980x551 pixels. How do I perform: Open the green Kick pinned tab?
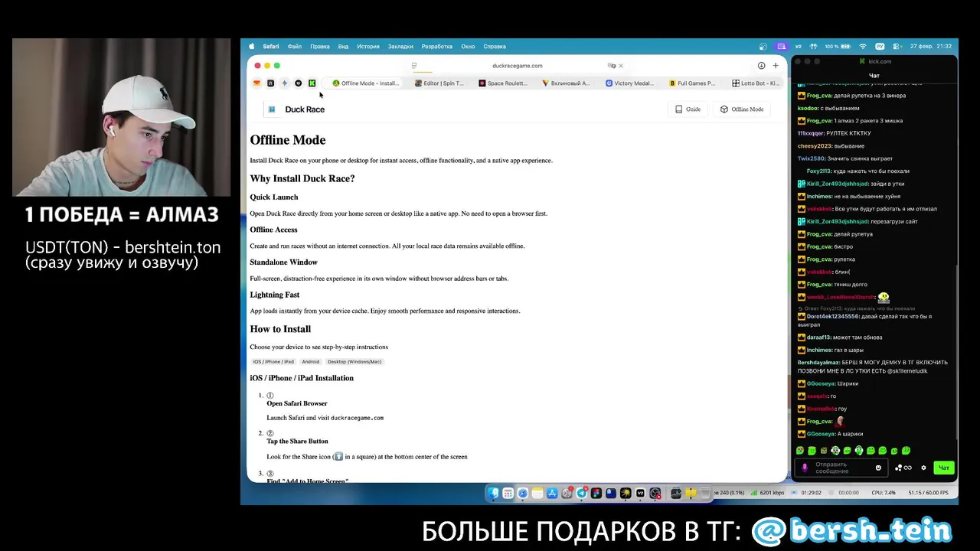312,83
